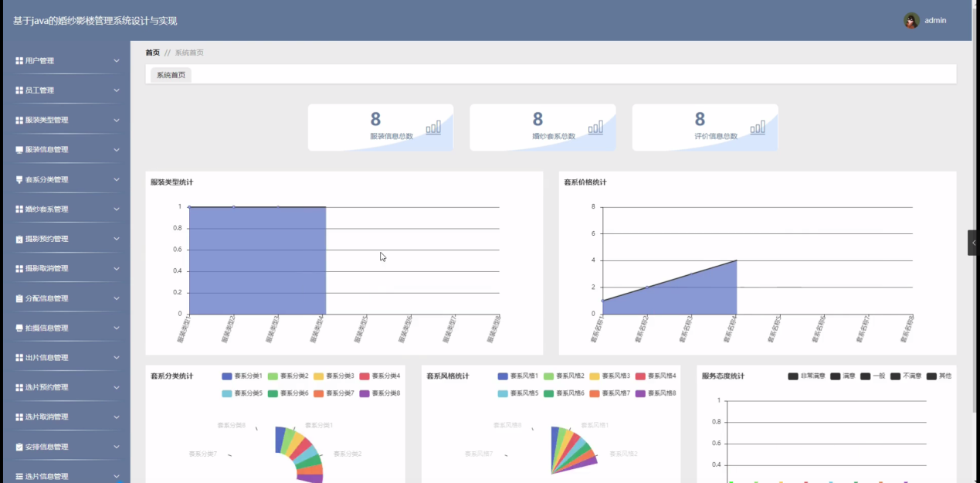The image size is (980, 483).
Task: Toggle 套系风格4 legend series
Action: [x=656, y=376]
